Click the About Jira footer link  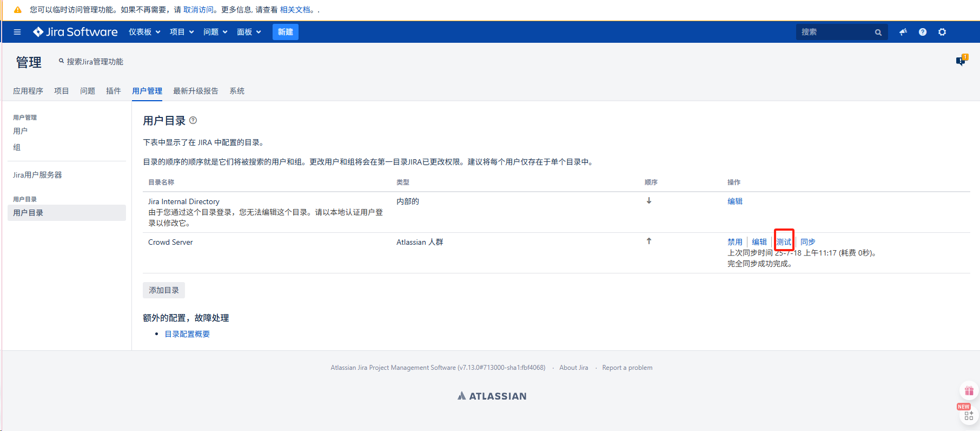click(574, 368)
